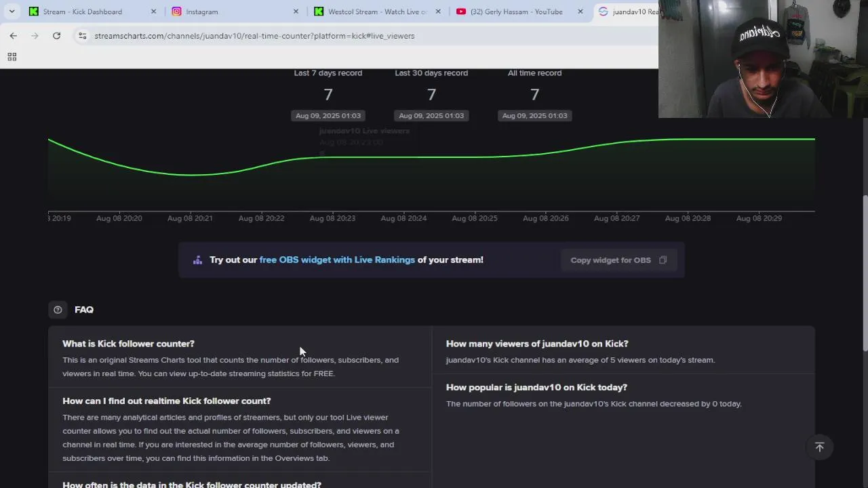Click Copy widget for OBS button
868x488 pixels.
pos(618,260)
